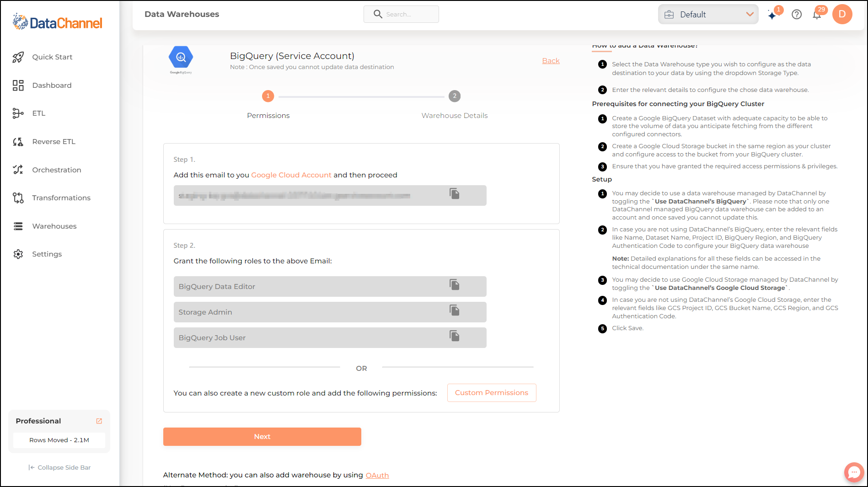
Task: Go to Warehouses menu item
Action: coord(54,226)
